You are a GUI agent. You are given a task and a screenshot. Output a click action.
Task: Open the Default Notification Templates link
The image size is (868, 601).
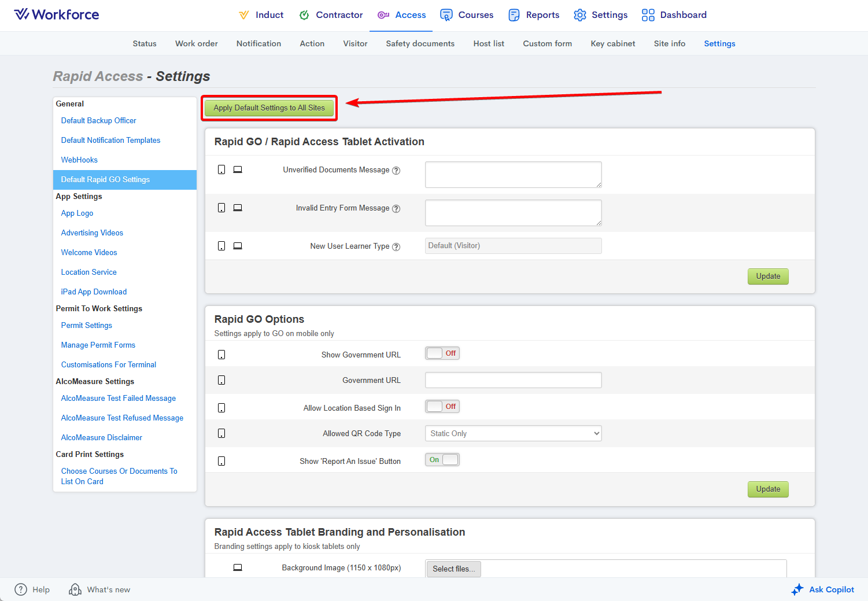point(110,140)
